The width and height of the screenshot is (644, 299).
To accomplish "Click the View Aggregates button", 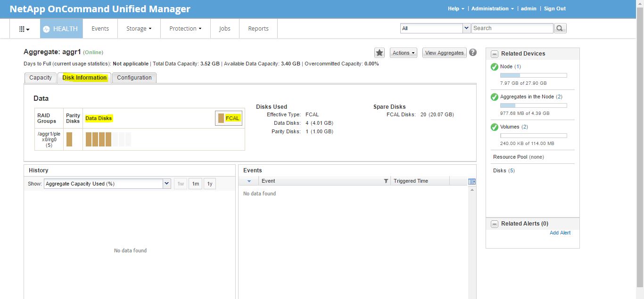I will (444, 53).
